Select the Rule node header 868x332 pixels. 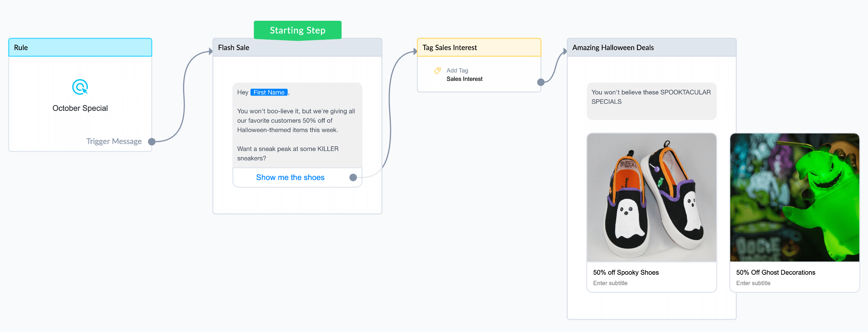tap(80, 48)
